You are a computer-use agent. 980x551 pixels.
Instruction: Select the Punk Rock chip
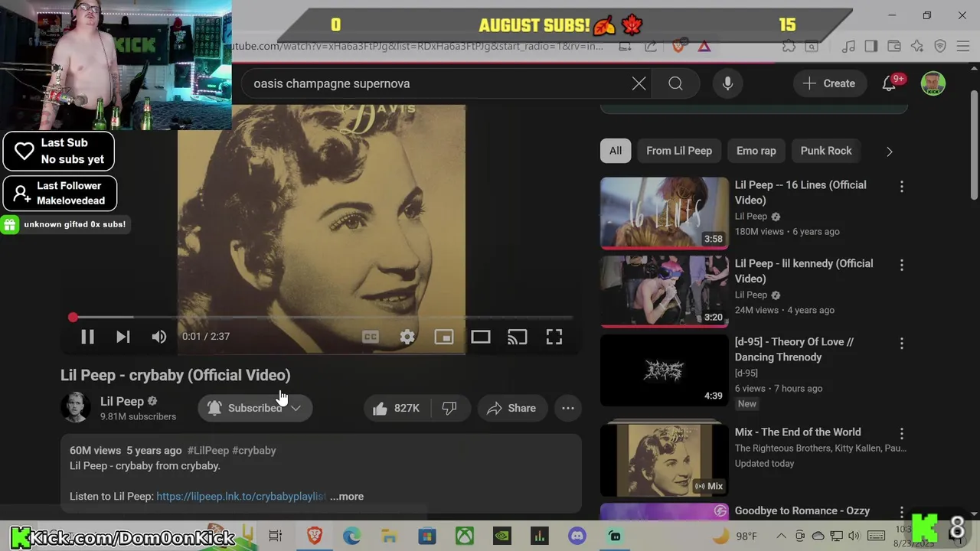pos(826,151)
